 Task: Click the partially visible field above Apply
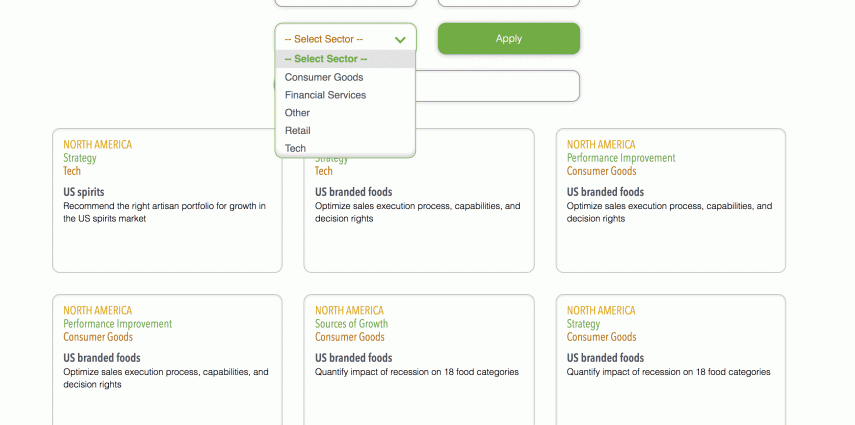(508, 3)
